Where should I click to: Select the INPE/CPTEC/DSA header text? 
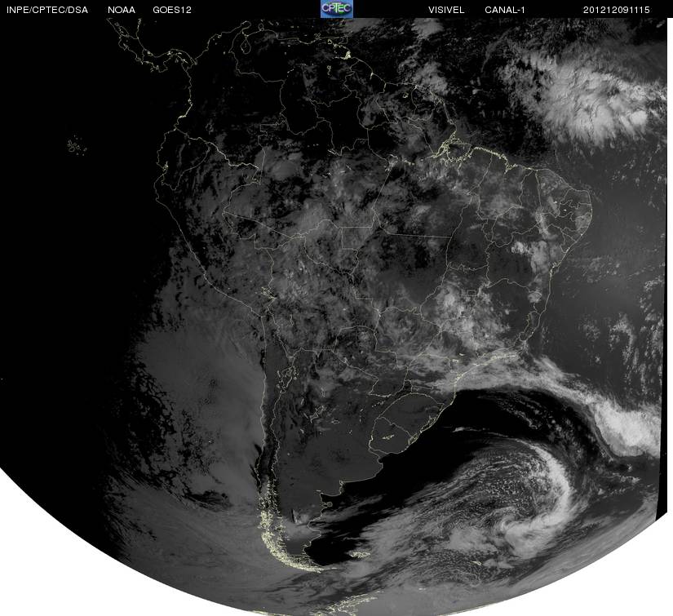47,10
